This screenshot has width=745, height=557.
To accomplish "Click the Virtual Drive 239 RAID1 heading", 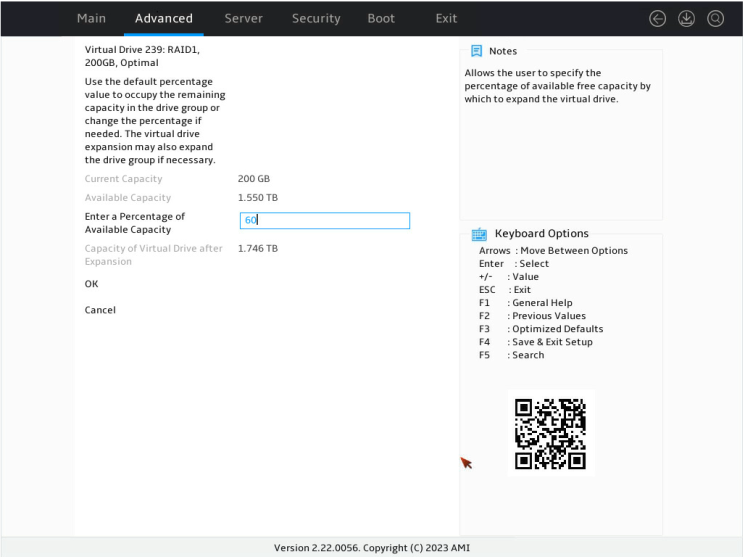I will [142, 56].
